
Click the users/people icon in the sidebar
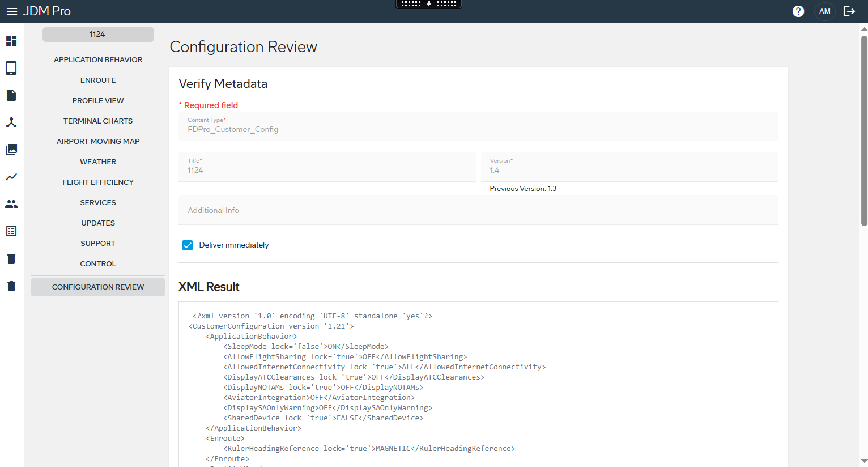11,203
